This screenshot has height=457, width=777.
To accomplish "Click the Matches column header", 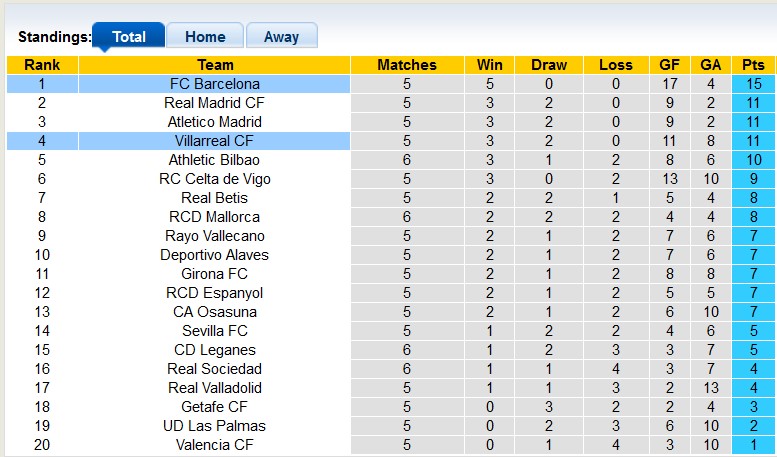I will 407,65.
